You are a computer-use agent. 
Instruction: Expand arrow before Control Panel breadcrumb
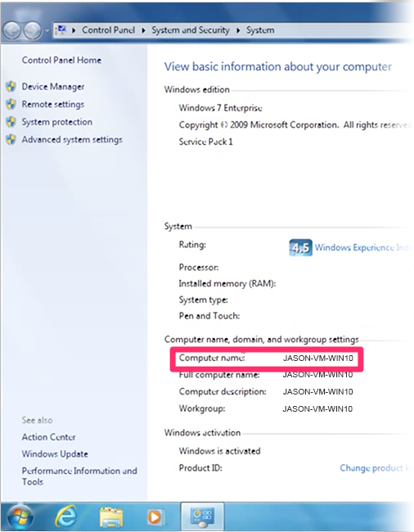coord(74,30)
